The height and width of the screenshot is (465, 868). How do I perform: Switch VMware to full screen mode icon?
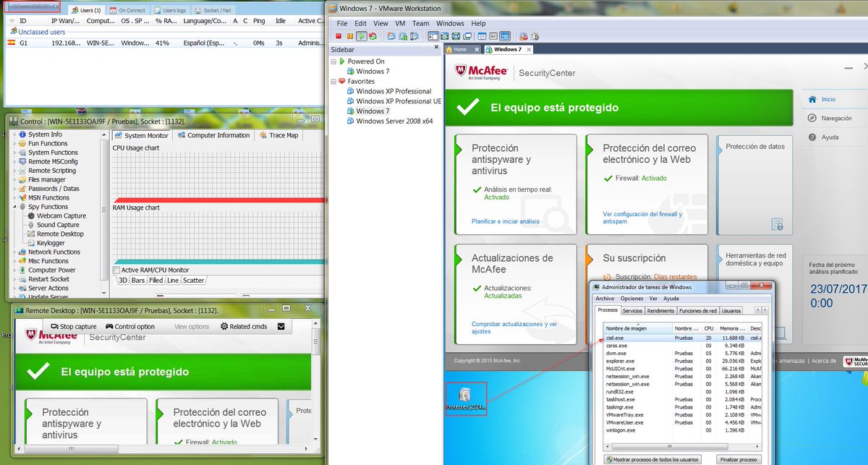click(444, 36)
